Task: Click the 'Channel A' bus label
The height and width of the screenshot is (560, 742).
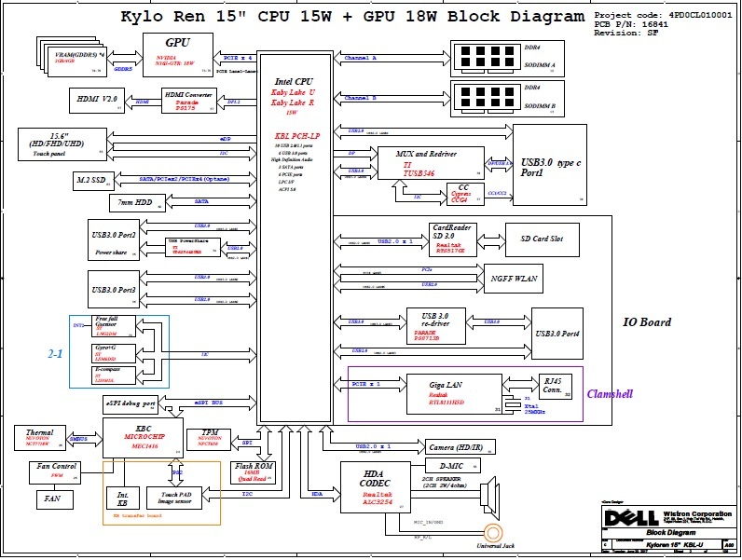Action: (x=361, y=58)
